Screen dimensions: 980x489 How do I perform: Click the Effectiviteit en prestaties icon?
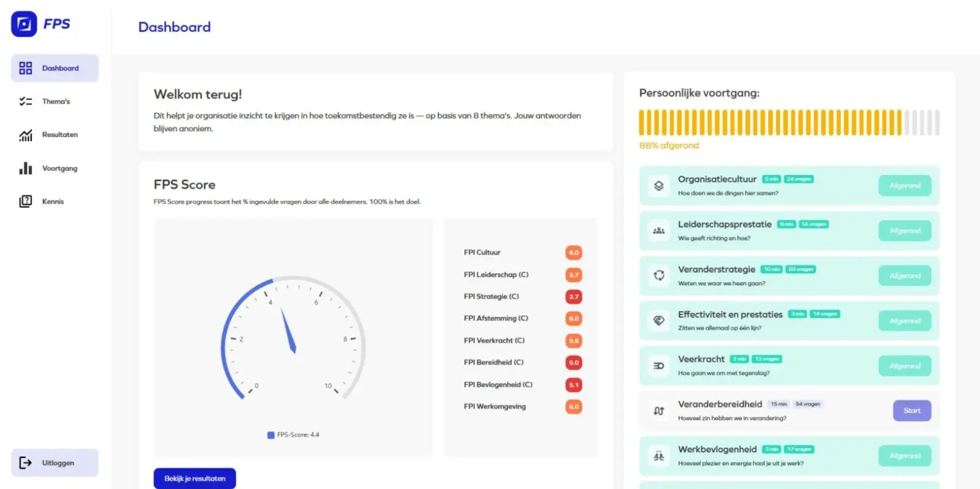click(658, 321)
